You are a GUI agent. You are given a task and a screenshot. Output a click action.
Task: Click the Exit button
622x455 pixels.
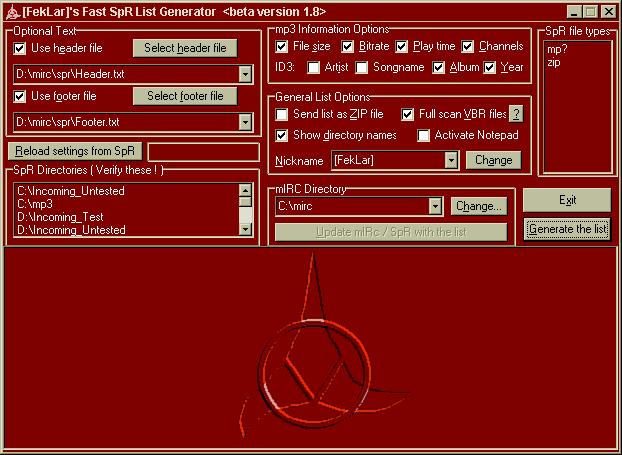(x=567, y=200)
